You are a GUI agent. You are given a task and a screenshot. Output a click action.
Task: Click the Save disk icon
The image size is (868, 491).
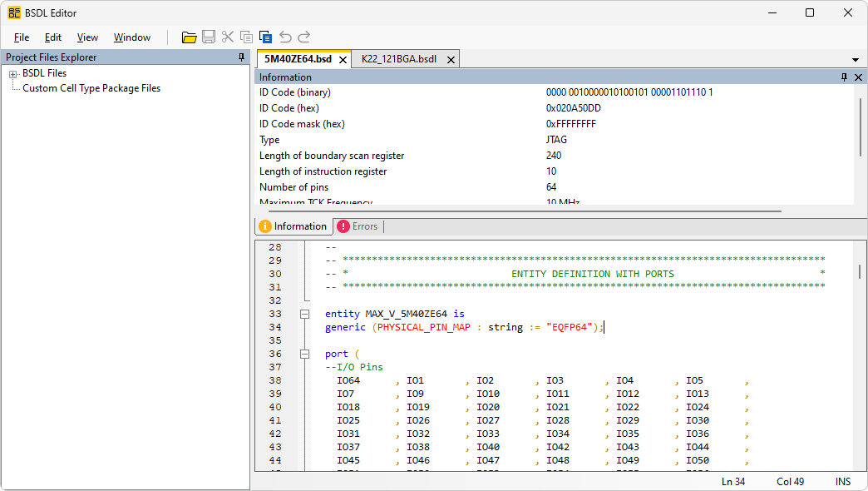[209, 37]
